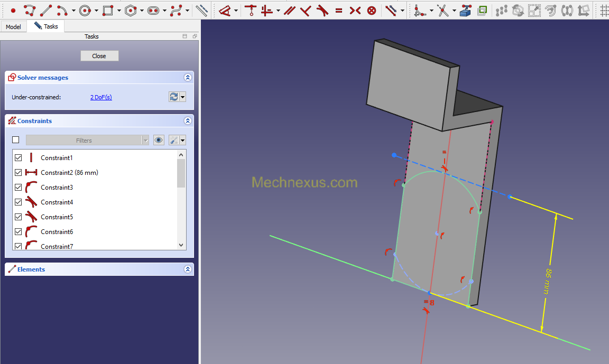Uncheck the Constraint1 checkbox
The image size is (609, 364).
click(19, 158)
